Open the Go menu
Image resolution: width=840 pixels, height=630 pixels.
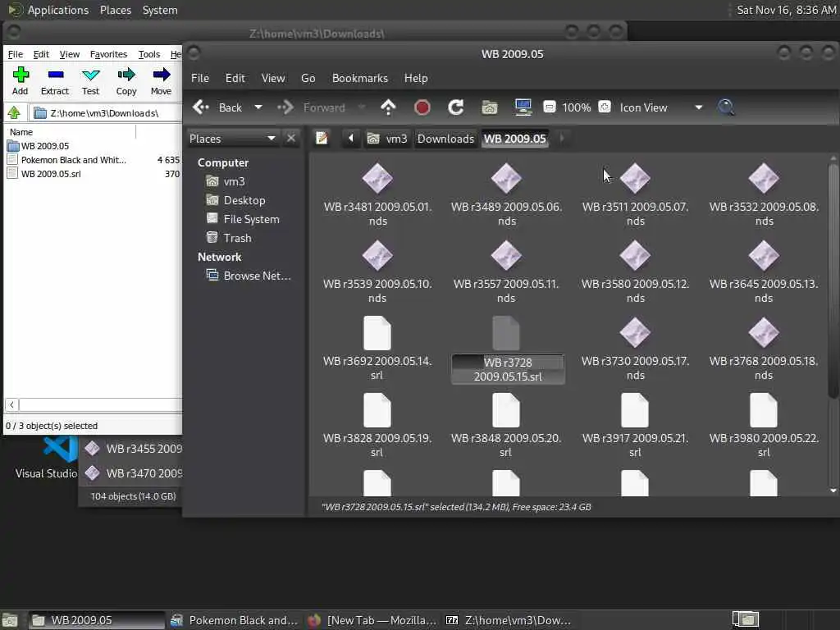click(x=308, y=78)
